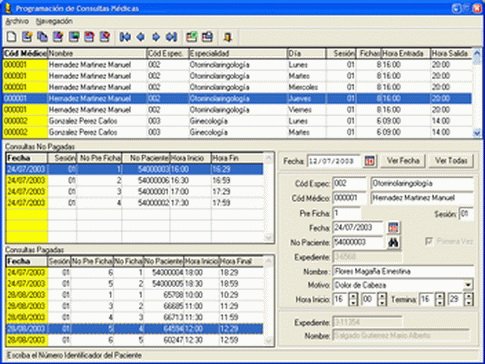Click the Pre Ficha input field
This screenshot has height=364, width=485.
(x=346, y=213)
